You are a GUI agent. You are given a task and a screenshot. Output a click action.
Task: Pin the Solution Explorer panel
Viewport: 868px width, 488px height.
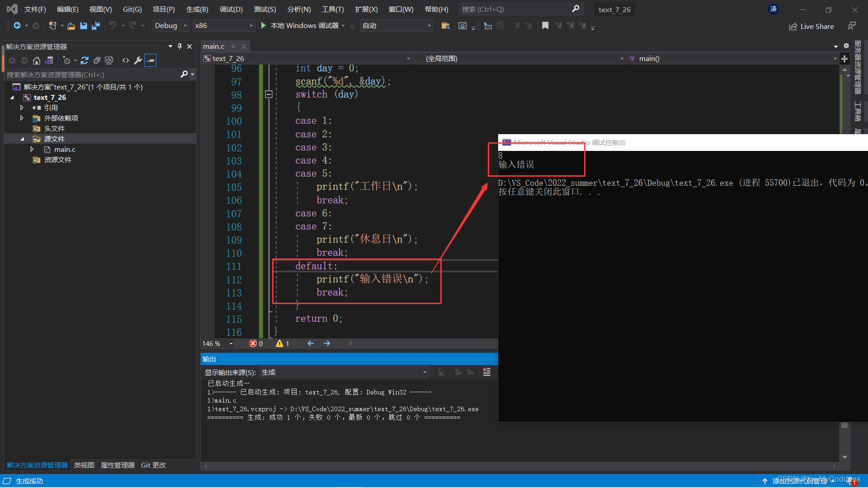tap(179, 47)
